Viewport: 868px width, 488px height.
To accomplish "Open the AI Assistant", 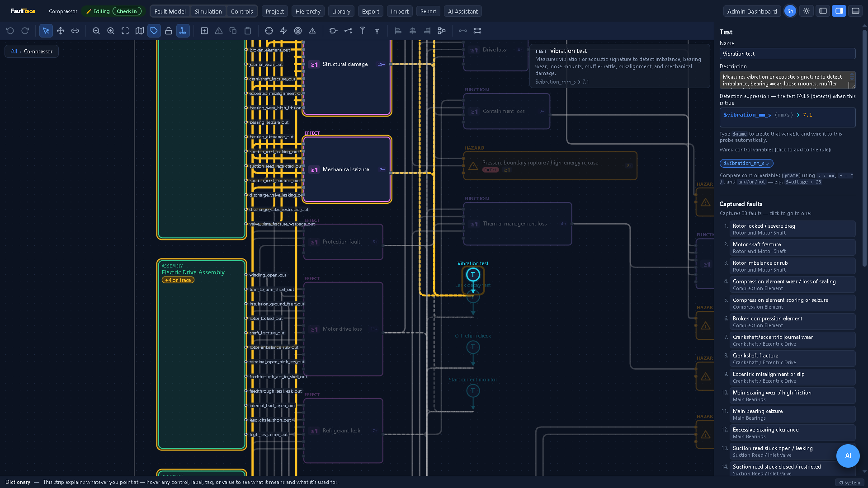I will point(463,11).
